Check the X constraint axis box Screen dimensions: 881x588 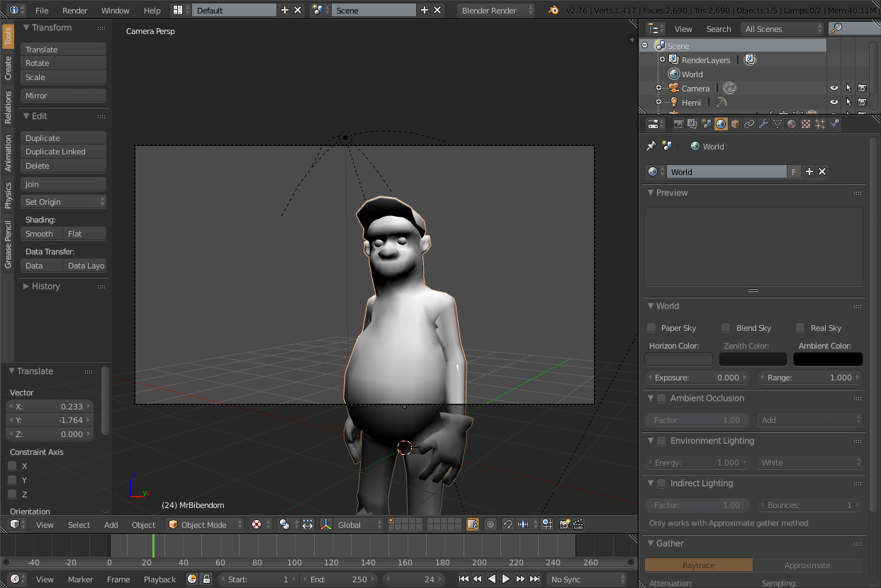[x=12, y=465]
